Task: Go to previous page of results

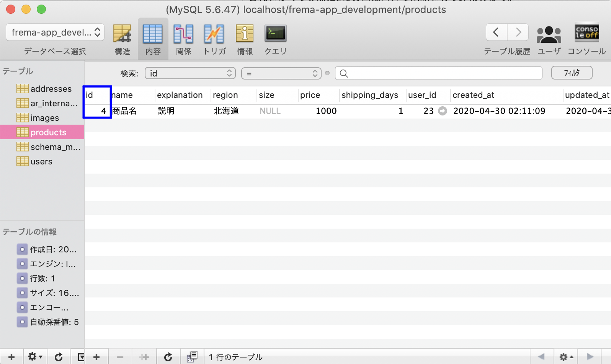Action: tap(541, 357)
